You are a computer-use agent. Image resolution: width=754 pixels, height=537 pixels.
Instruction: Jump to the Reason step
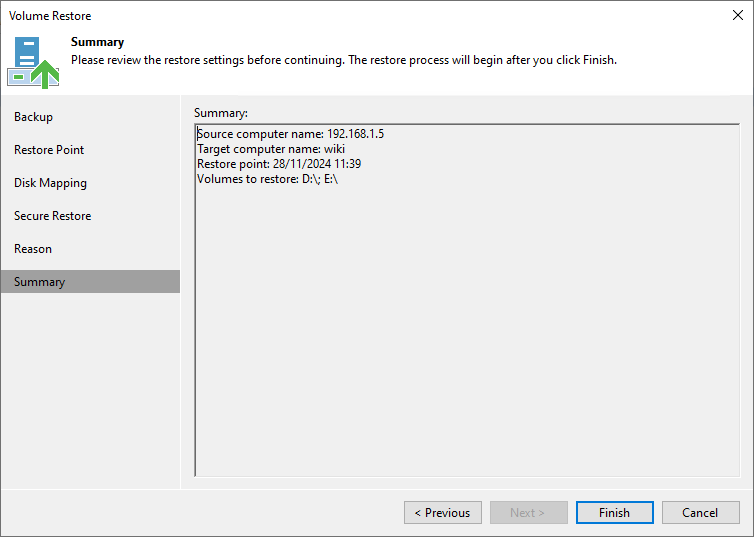(x=33, y=249)
